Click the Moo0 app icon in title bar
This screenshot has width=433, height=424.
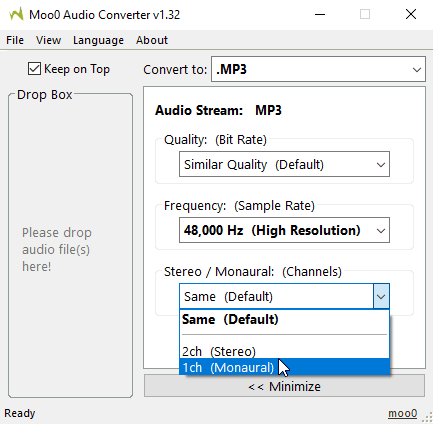pos(16,14)
